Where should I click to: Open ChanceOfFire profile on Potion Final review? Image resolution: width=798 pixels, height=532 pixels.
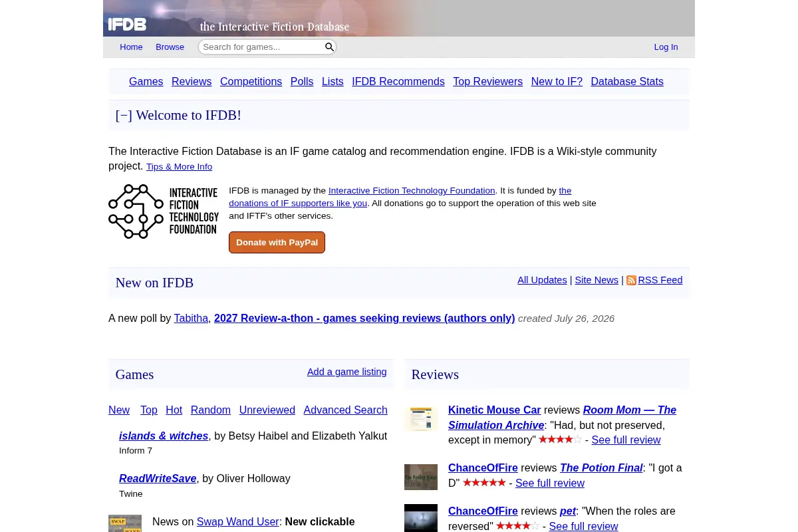point(483,468)
